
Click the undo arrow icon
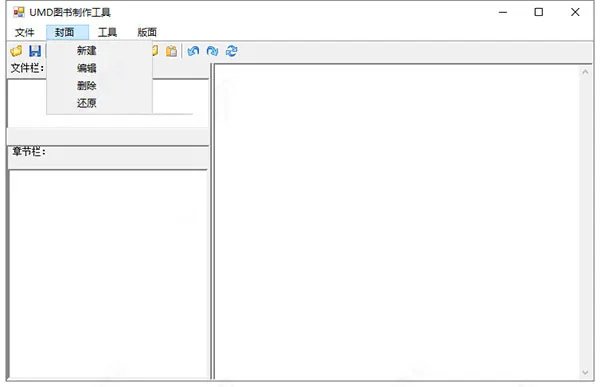tap(194, 51)
